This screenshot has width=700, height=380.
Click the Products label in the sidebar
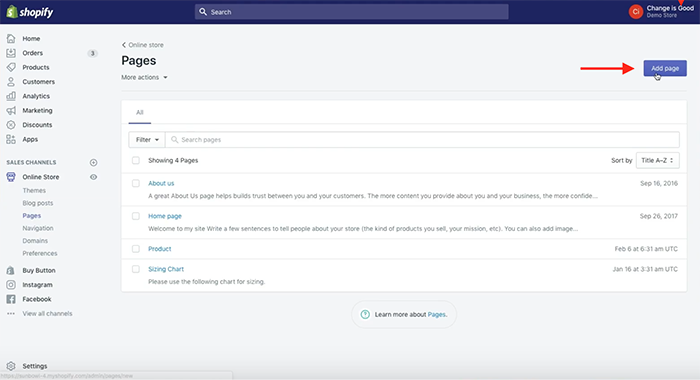tap(36, 67)
